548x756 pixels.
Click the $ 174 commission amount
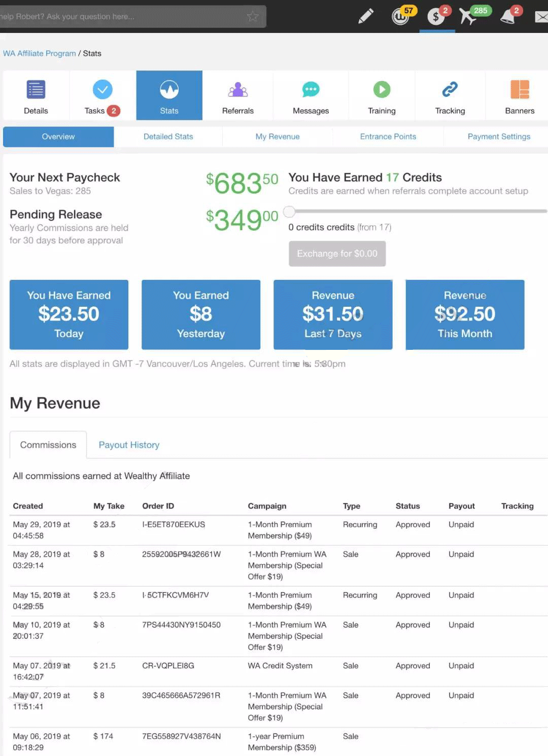point(103,736)
